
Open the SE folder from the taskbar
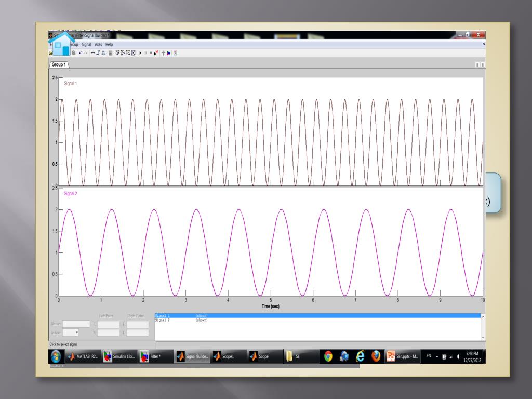point(302,356)
